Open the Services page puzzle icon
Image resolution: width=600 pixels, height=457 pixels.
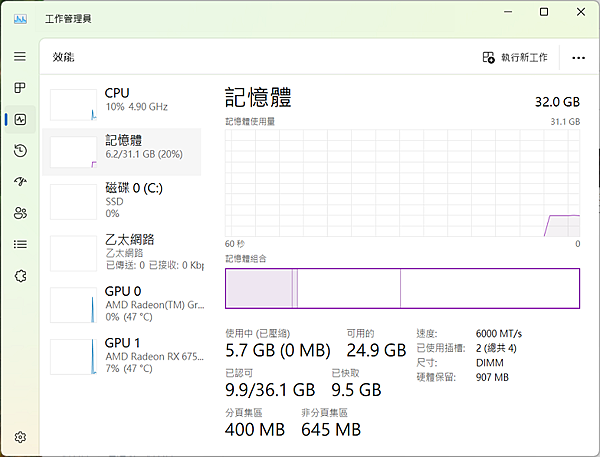coord(20,275)
